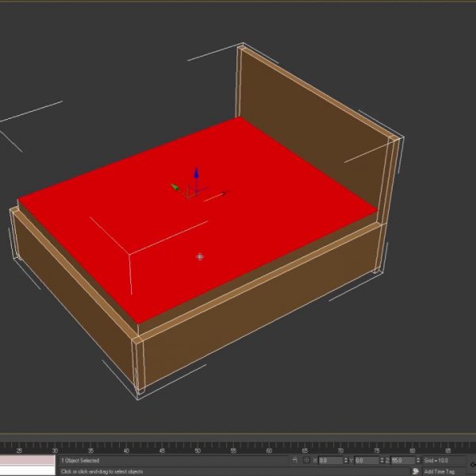Click the Grid = 10.0 readout
476x476 pixels.
[437, 460]
